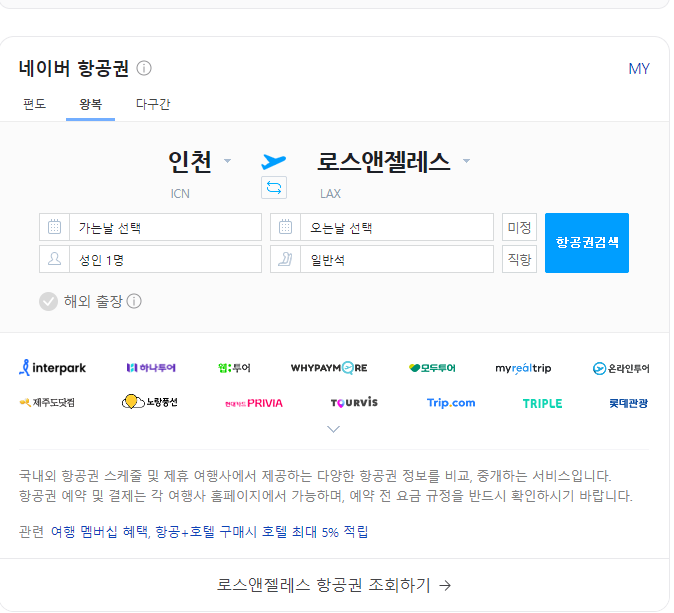Click the seat class icon

[285, 259]
